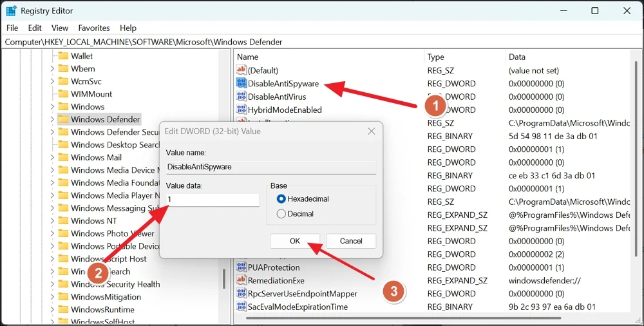This screenshot has width=644, height=326.
Task: Expand the Windows key node
Action: tap(52, 107)
